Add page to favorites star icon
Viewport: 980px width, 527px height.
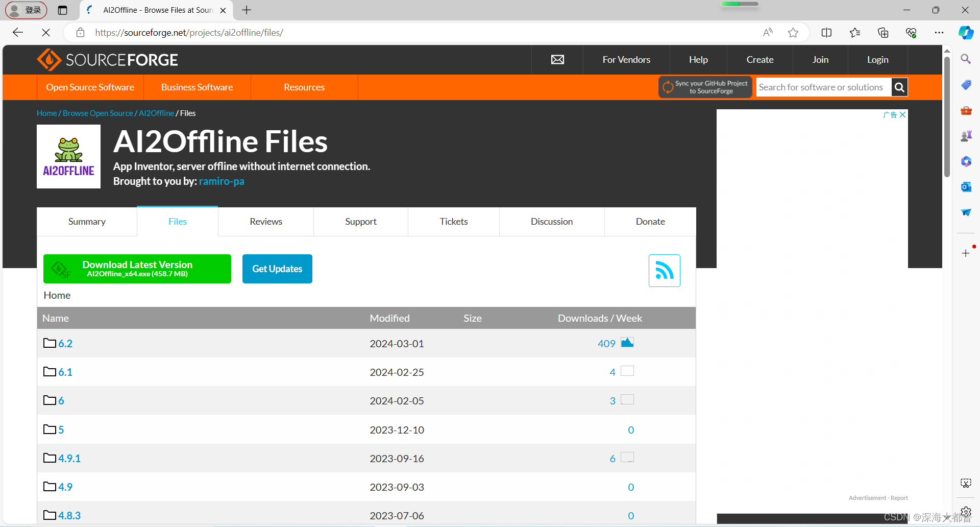[x=793, y=33]
